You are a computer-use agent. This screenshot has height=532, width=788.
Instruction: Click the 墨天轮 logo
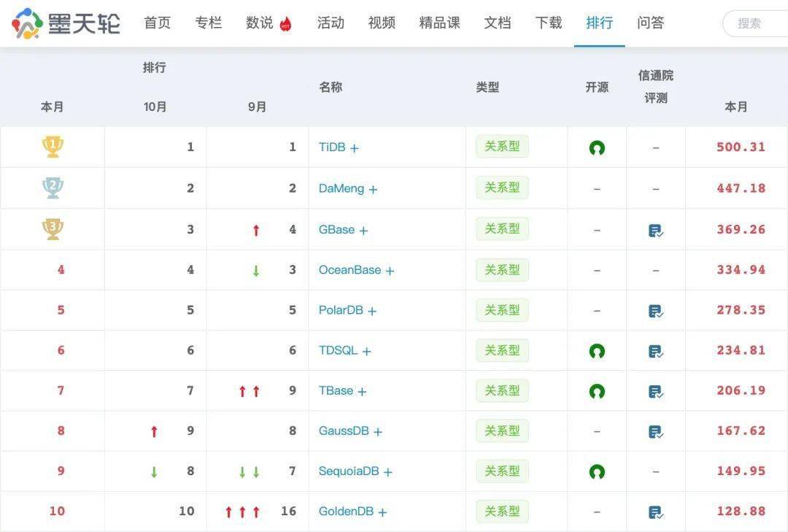click(66, 23)
